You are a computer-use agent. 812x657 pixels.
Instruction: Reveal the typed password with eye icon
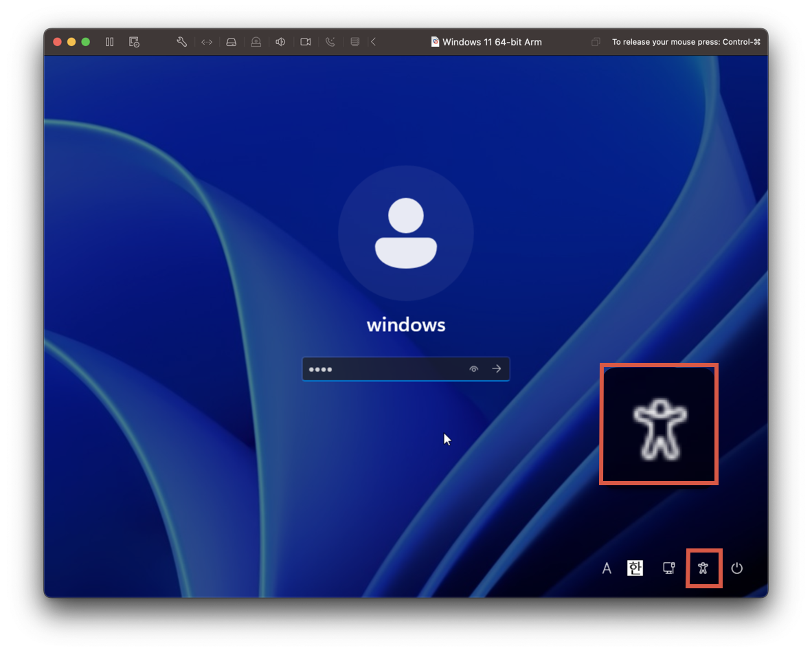pyautogui.click(x=473, y=369)
